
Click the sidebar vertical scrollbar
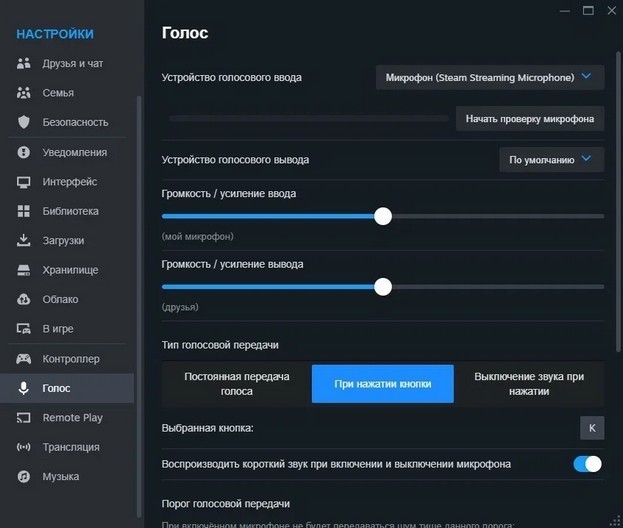pos(139,306)
